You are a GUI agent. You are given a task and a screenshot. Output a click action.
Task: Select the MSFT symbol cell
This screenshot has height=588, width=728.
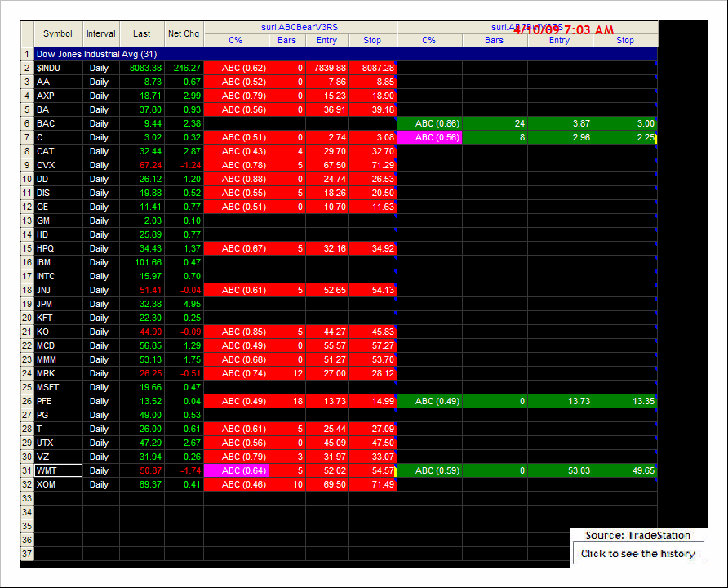(x=58, y=387)
